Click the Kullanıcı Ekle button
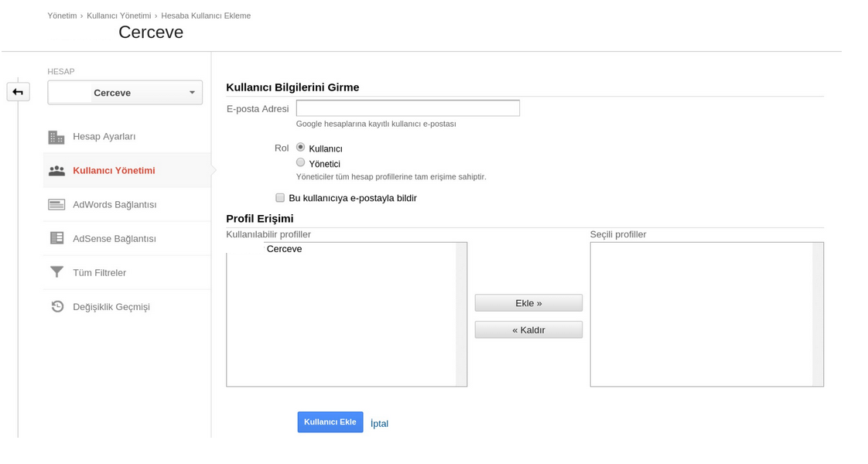868x464 pixels. [330, 422]
